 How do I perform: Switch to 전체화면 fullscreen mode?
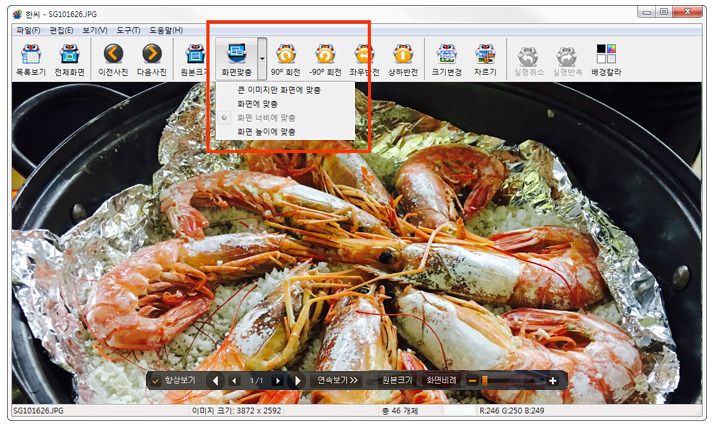[70, 59]
